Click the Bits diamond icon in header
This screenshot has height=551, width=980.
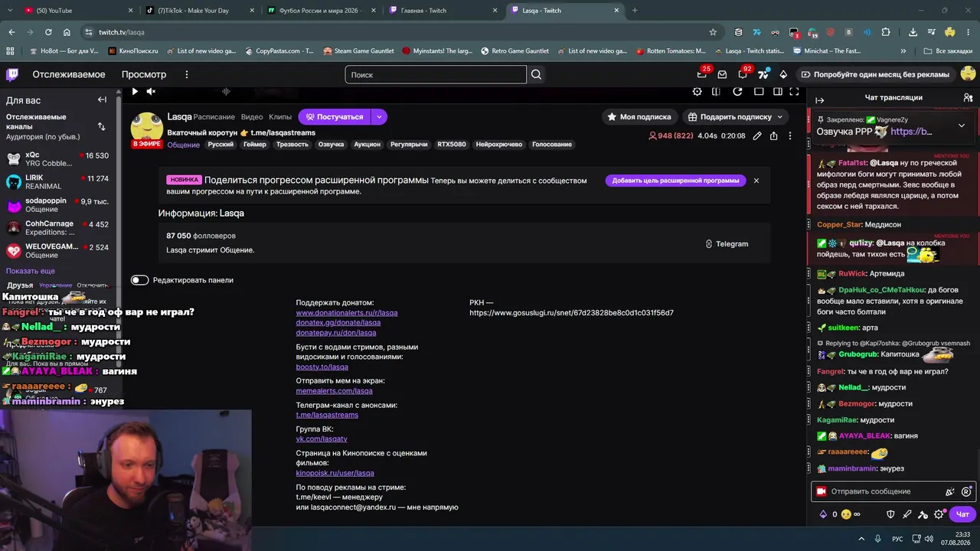783,74
